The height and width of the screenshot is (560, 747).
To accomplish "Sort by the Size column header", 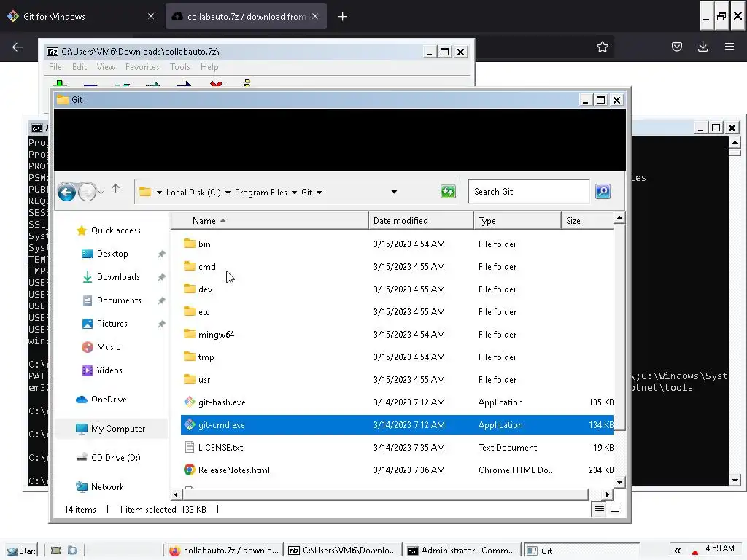I will point(587,221).
